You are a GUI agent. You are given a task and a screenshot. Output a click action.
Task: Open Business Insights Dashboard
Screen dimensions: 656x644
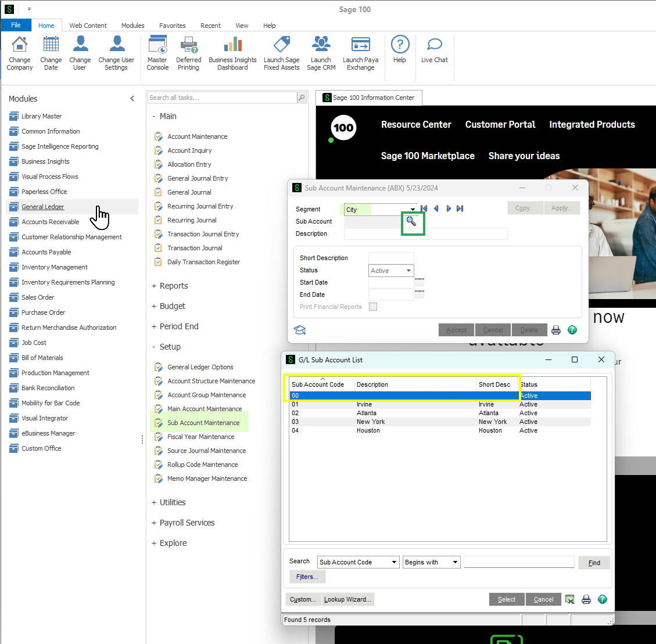click(x=232, y=53)
